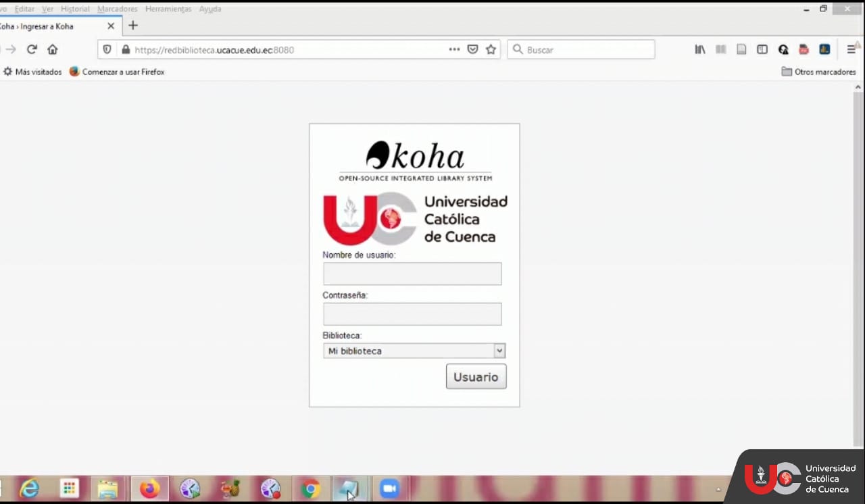
Task: Open the colorful grid app on taskbar
Action: [69, 488]
